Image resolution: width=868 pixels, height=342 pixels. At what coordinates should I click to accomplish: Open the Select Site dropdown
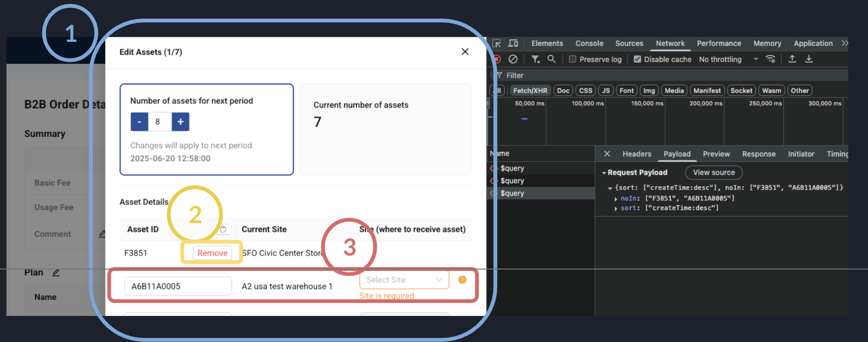click(x=404, y=280)
